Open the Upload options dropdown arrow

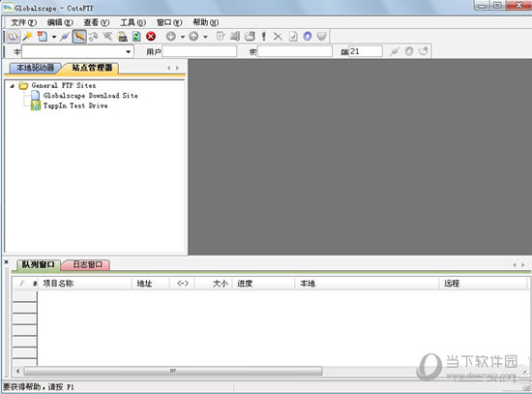[x=205, y=37]
